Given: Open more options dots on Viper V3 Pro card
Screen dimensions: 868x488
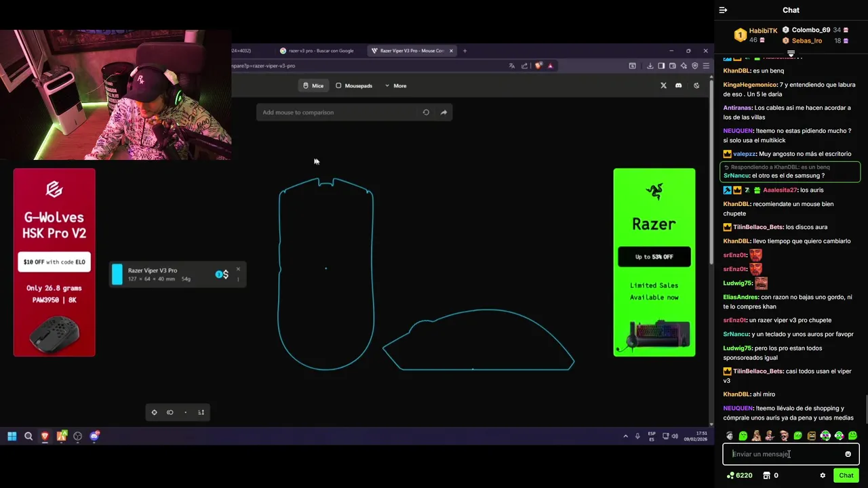Looking at the screenshot, I should pos(238,279).
